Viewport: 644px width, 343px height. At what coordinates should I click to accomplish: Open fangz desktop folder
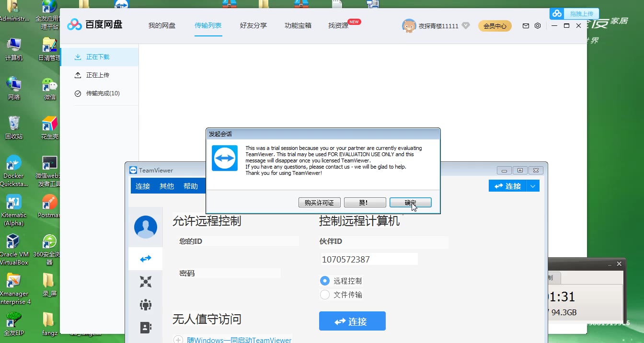point(50,324)
